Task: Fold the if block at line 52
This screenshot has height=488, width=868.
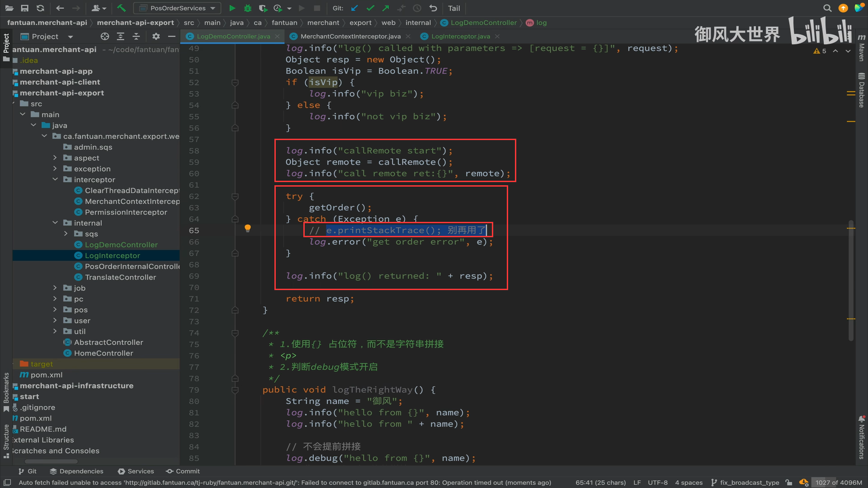Action: click(x=235, y=83)
